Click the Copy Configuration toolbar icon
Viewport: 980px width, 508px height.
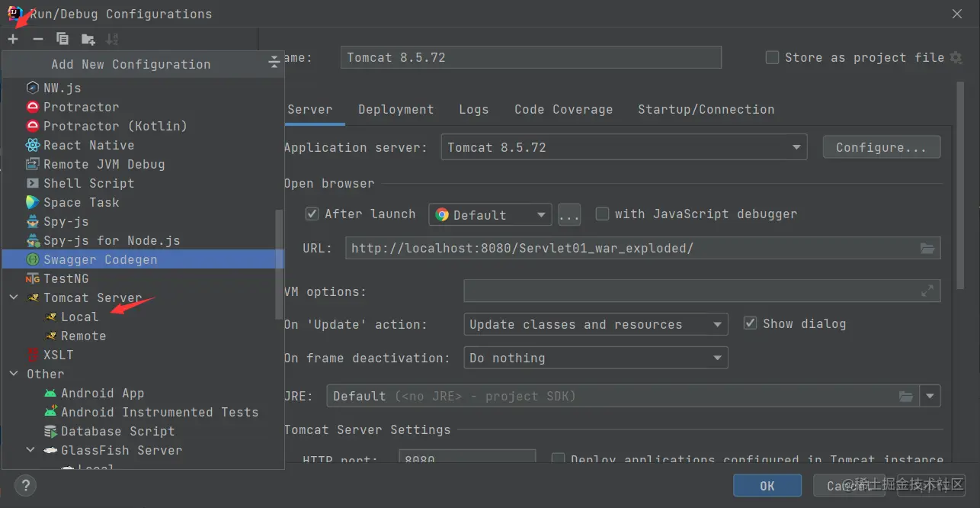[62, 39]
